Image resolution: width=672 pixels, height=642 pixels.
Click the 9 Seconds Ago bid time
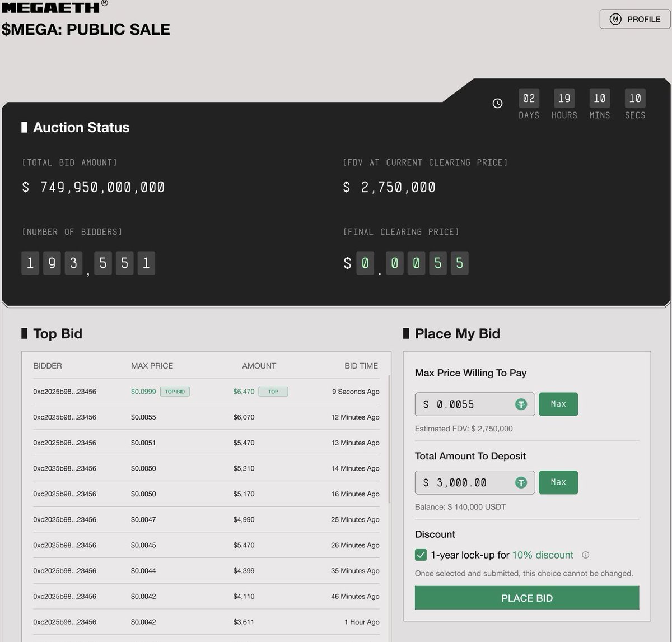(356, 392)
